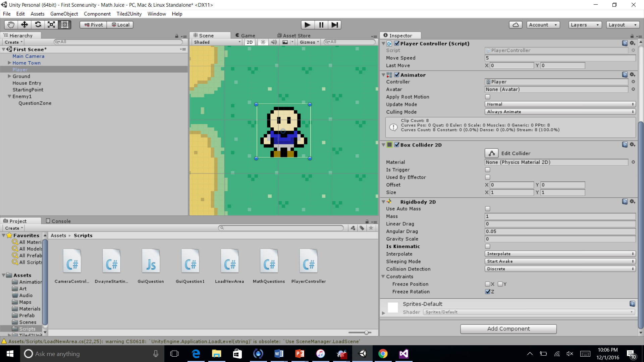
Task: Toggle scene audio speaker icon
Action: coord(274,42)
